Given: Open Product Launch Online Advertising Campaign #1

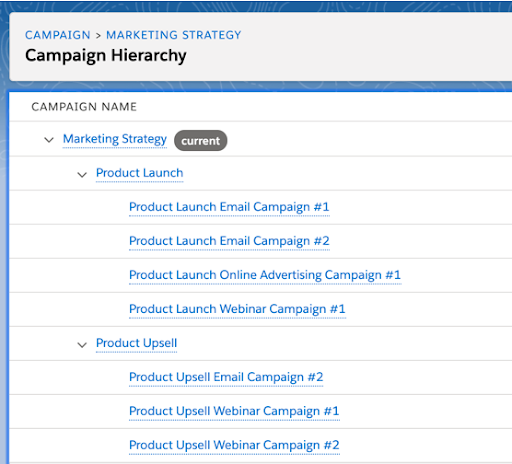Looking at the screenshot, I should [x=265, y=275].
